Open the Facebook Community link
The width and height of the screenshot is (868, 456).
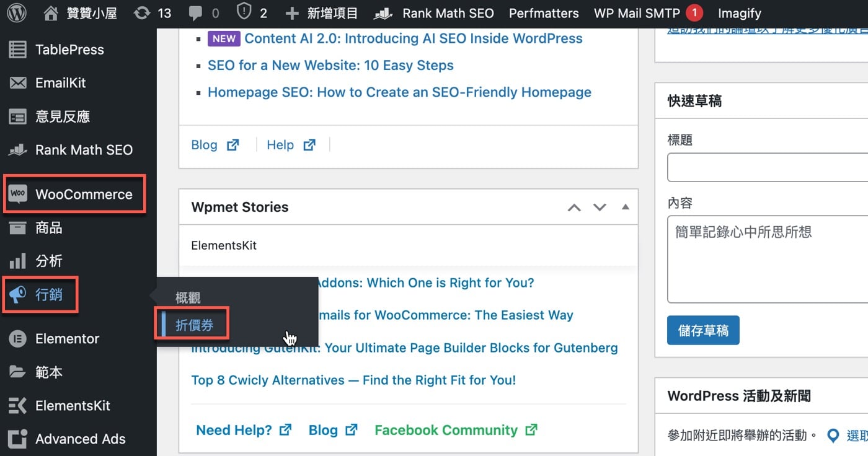(446, 430)
